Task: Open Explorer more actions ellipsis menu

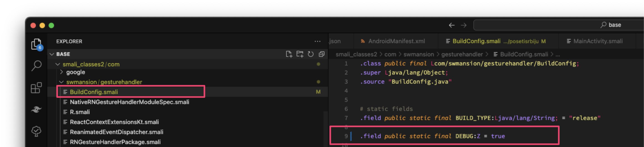Action: pyautogui.click(x=318, y=41)
